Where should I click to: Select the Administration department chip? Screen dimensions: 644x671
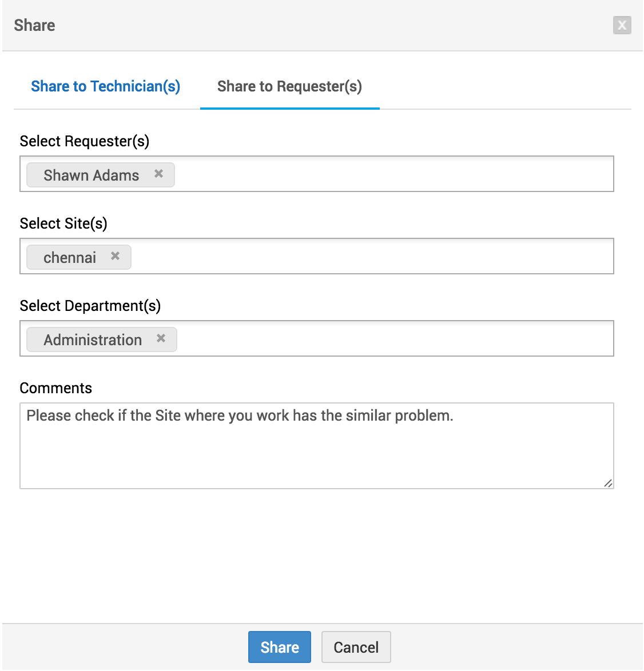pyautogui.click(x=93, y=340)
